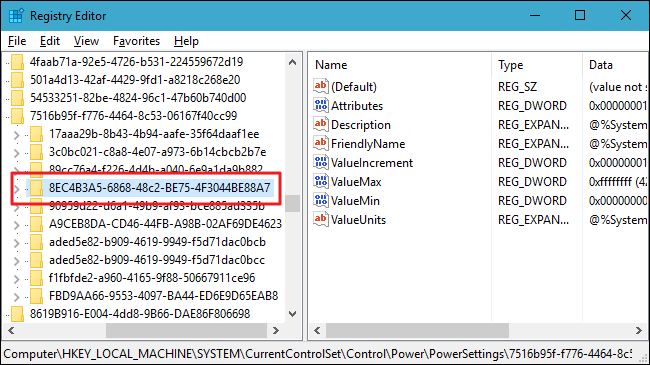The height and width of the screenshot is (365, 650).
Task: Select the 501a4d13-42af-4429-9fd1-a8218c268e20 key name
Action: click(x=135, y=80)
